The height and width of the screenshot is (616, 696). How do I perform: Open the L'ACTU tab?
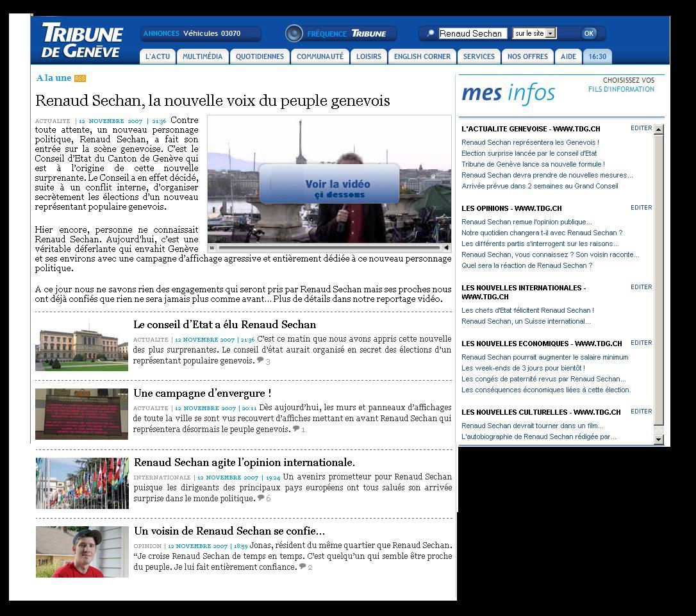(158, 56)
